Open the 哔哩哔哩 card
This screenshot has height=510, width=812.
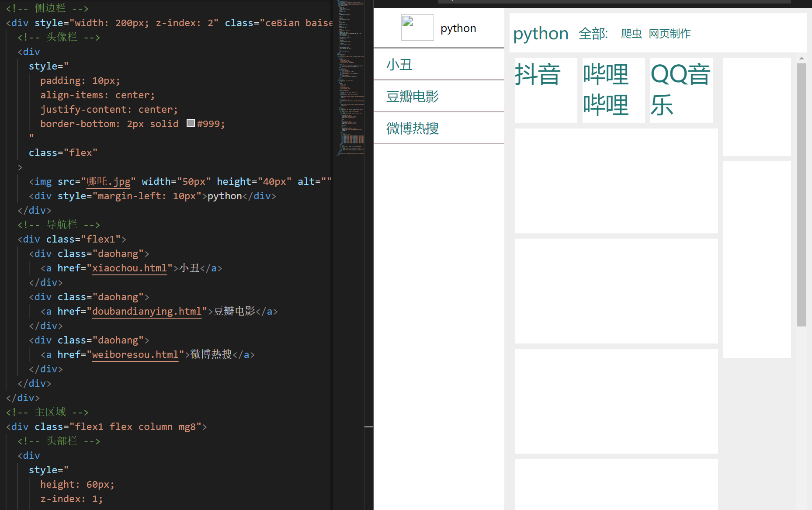click(614, 90)
